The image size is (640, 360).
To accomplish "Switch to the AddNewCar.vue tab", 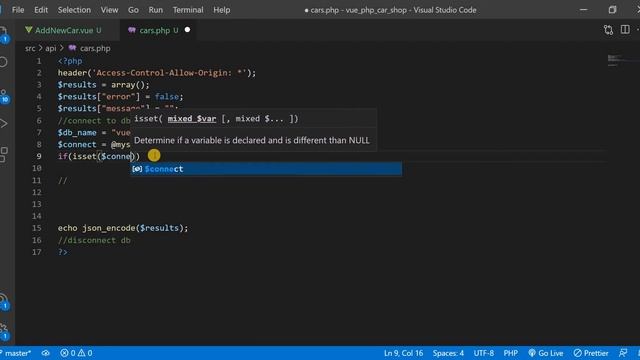I will pos(68,30).
